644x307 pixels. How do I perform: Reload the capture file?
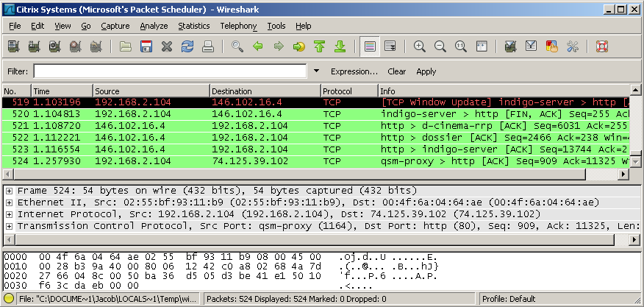point(187,46)
